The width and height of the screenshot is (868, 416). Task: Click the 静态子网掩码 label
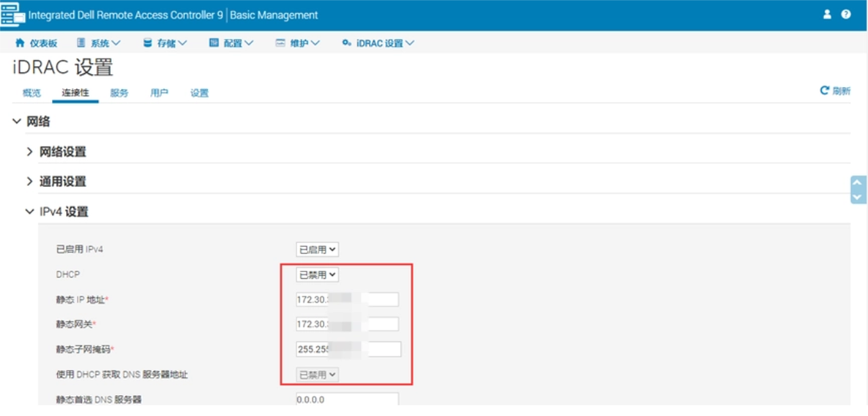coord(84,349)
